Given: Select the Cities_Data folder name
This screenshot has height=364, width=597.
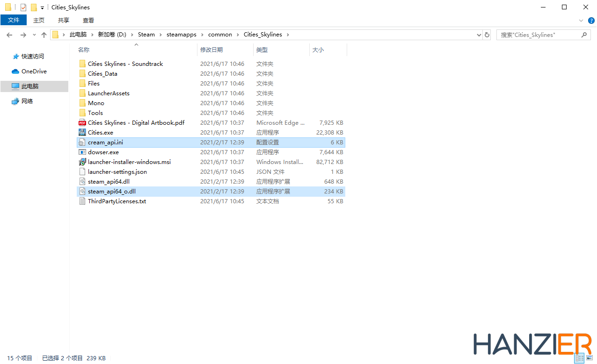Looking at the screenshot, I should coord(102,73).
